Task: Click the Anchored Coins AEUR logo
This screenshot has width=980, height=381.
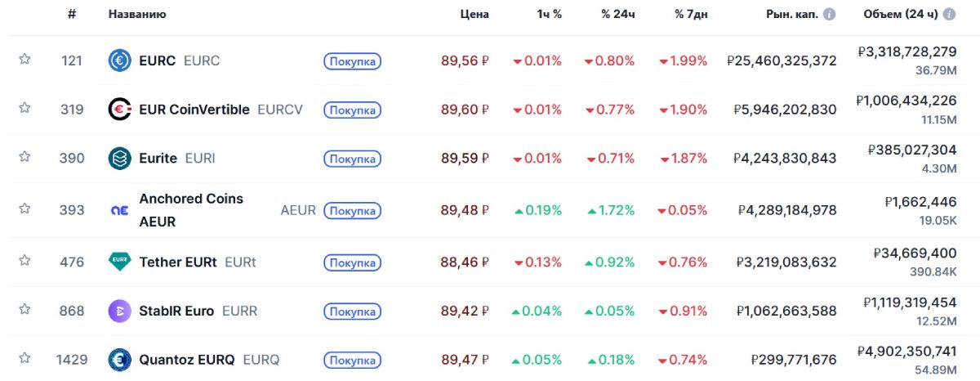Action: click(120, 210)
